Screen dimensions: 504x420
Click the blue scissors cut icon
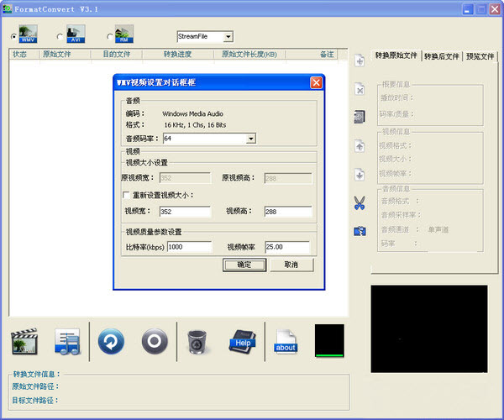pos(360,203)
